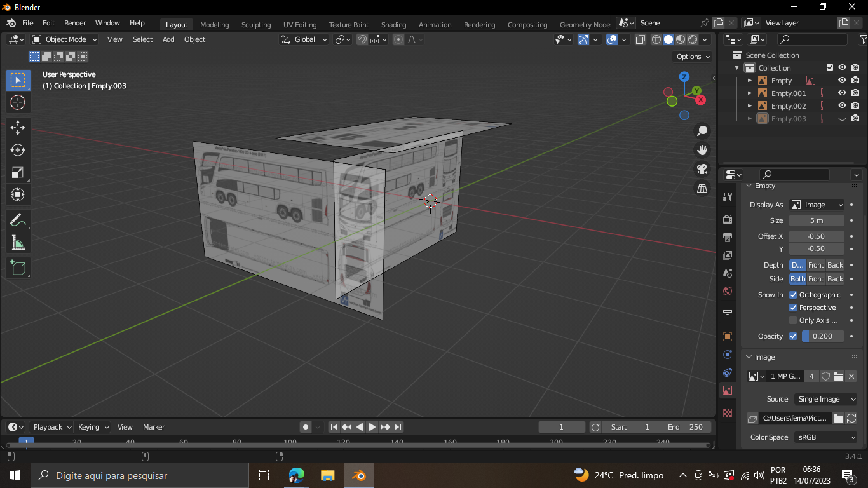Viewport: 868px width, 488px height.
Task: Set Side to Back
Action: point(836,279)
